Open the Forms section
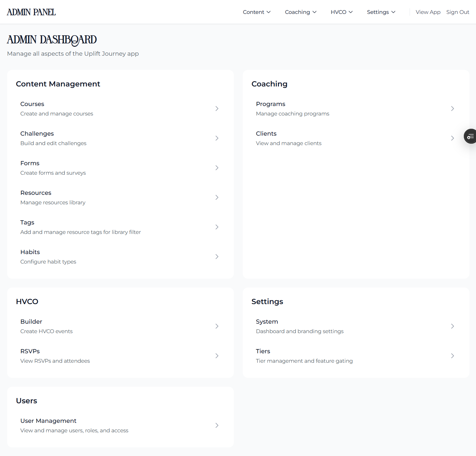Screen dimensions: 476x456 pyautogui.click(x=120, y=168)
